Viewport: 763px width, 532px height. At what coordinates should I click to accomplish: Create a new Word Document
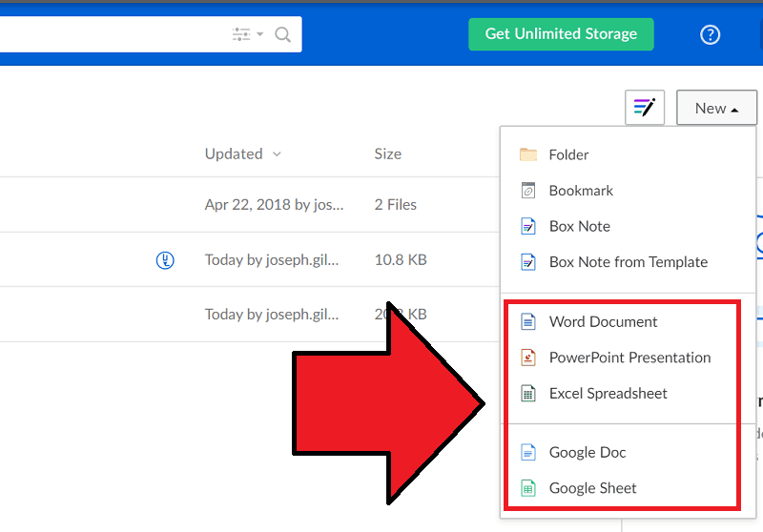coord(628,321)
